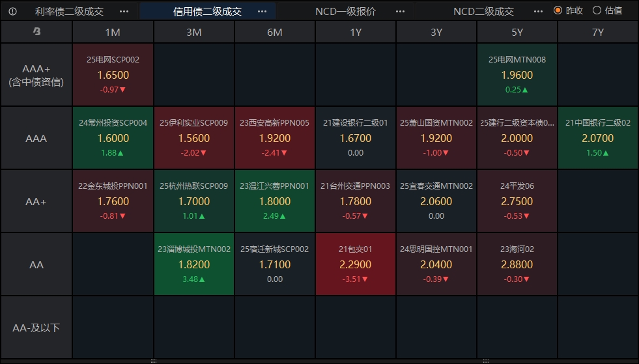Click the 3.48 change value
Screen dimensions: 639x364
(x=190, y=279)
